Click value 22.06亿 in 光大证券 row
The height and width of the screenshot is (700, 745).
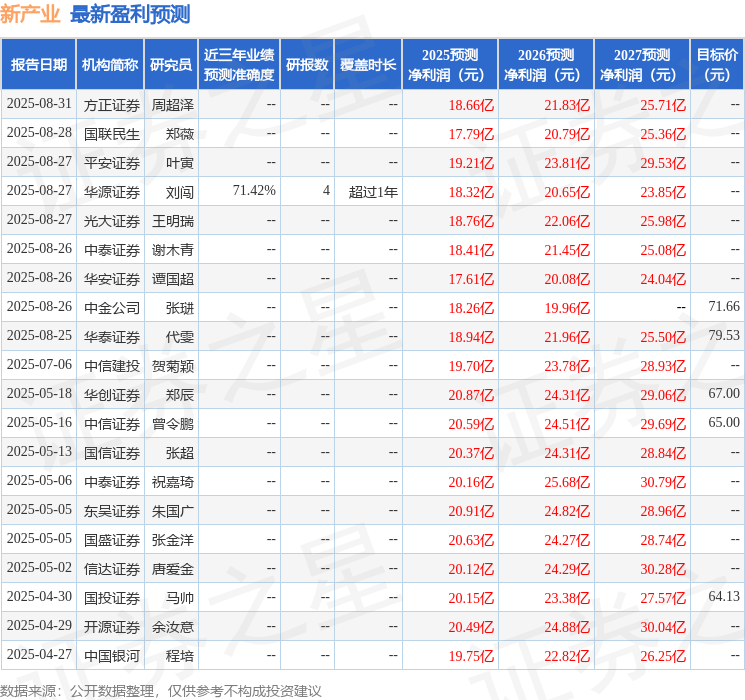(x=567, y=221)
